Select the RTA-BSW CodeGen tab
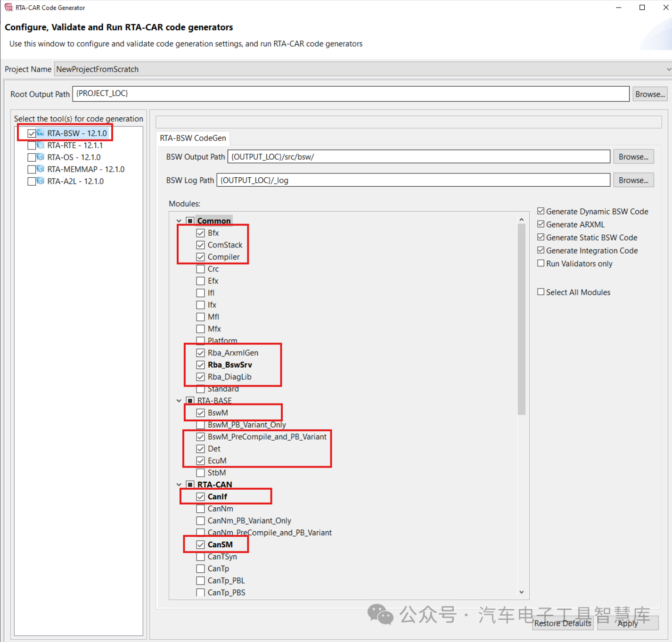 pyautogui.click(x=193, y=138)
